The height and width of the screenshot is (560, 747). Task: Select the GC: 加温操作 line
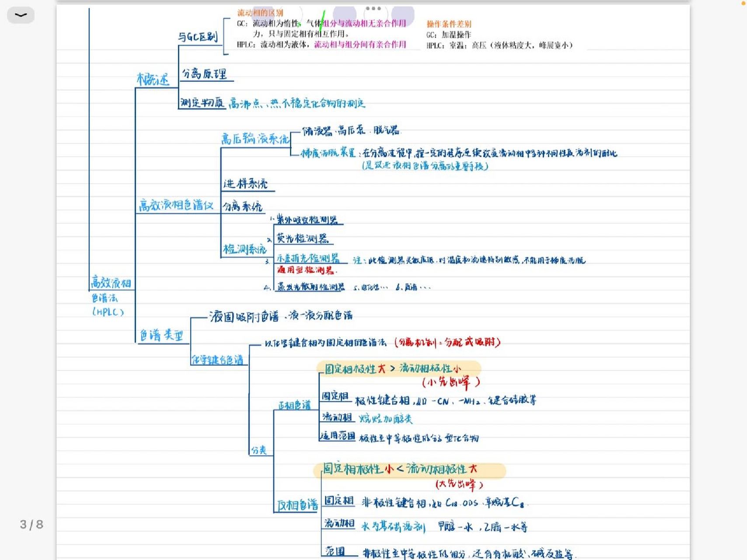pyautogui.click(x=449, y=35)
